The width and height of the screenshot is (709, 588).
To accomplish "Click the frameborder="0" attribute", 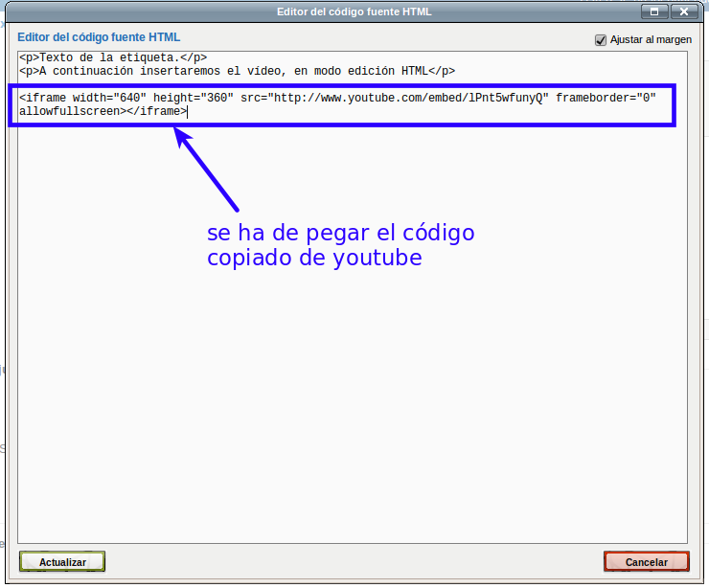I will (x=606, y=99).
